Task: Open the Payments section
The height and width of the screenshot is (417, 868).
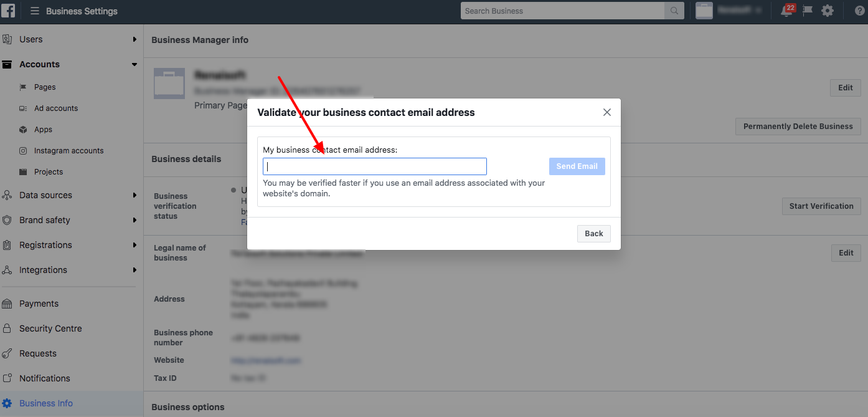Action: click(39, 304)
